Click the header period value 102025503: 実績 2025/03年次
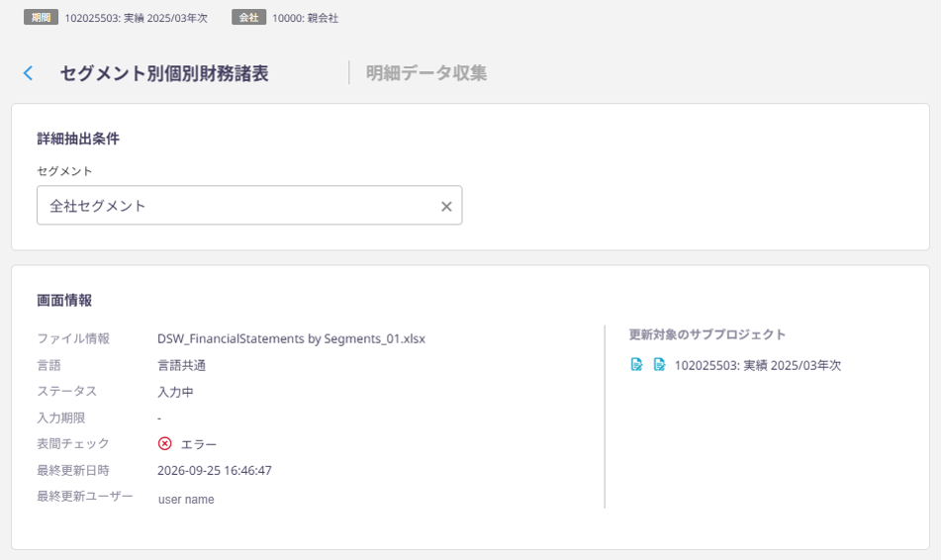The width and height of the screenshot is (942, 560). pyautogui.click(x=137, y=18)
